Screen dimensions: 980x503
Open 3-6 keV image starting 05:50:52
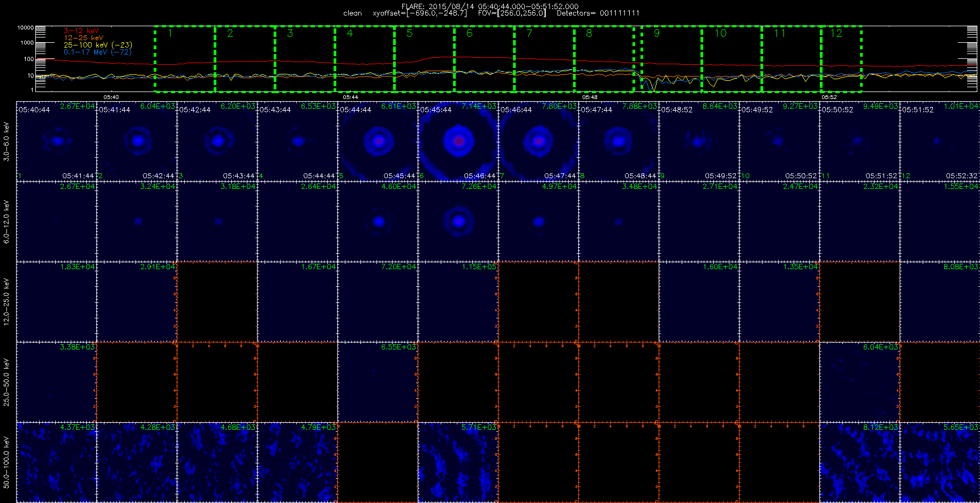point(860,141)
